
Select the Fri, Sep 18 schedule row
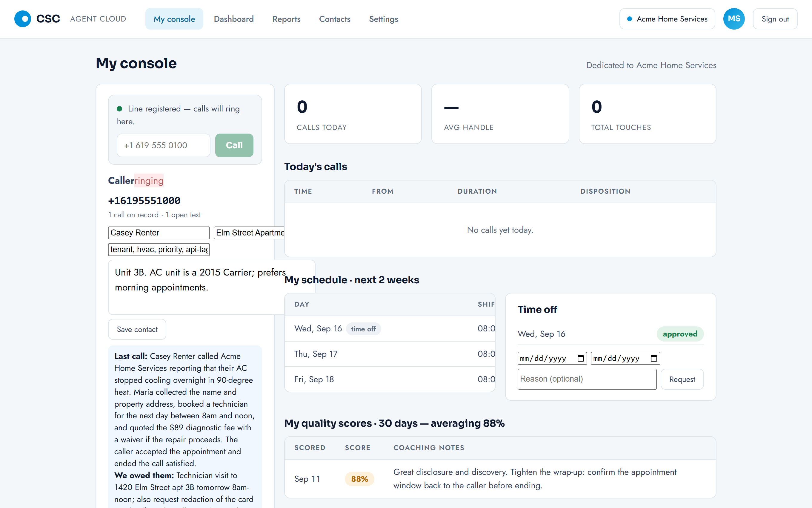point(390,379)
